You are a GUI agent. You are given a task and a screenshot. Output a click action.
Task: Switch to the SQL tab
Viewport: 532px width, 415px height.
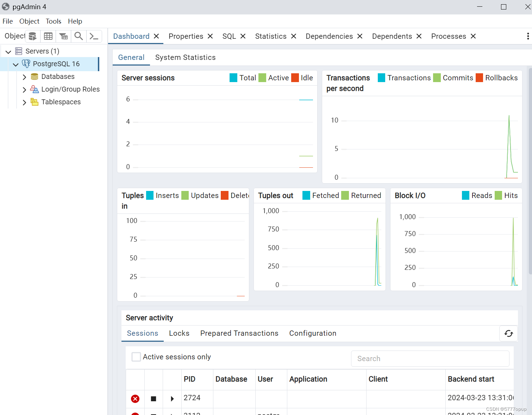(x=229, y=36)
